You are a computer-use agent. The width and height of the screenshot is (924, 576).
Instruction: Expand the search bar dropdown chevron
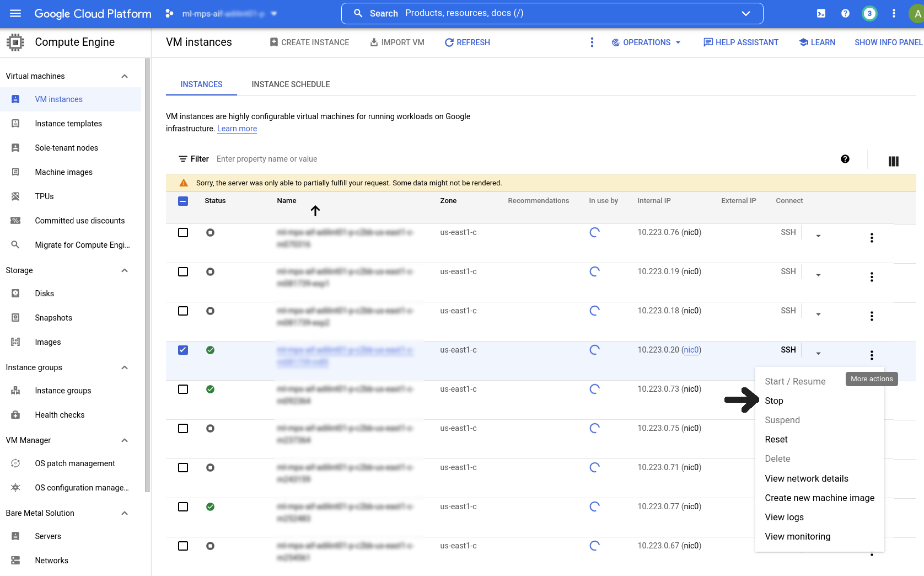point(746,13)
